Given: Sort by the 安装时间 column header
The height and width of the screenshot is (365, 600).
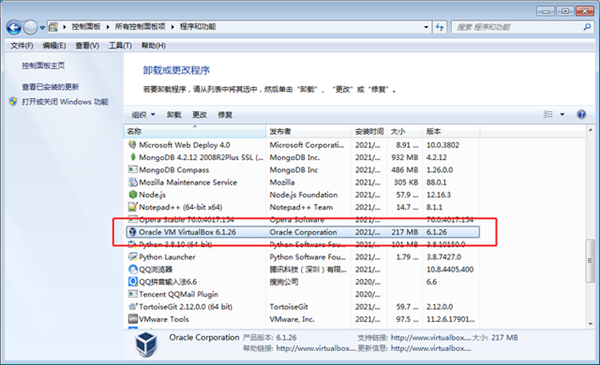Looking at the screenshot, I should (x=369, y=132).
